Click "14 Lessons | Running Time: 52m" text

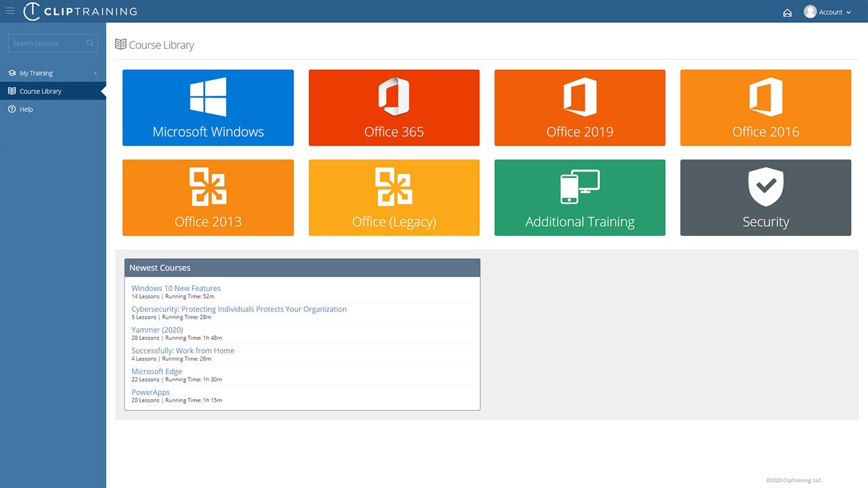[173, 296]
